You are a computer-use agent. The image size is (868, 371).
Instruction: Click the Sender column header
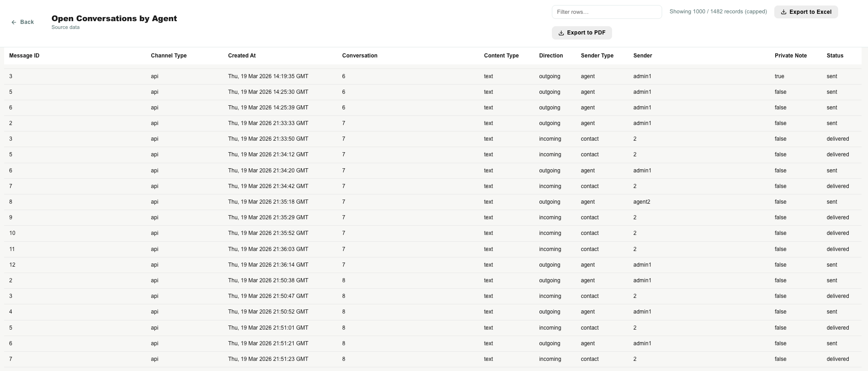(642, 56)
